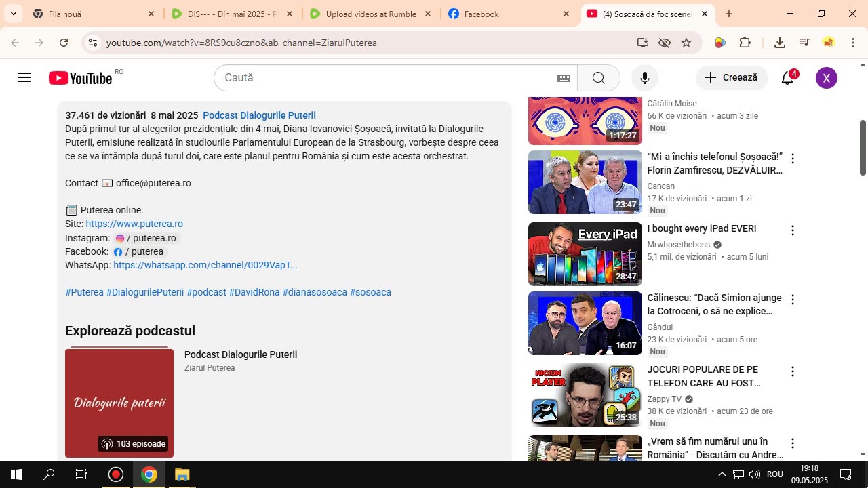Open the on-screen keyboard in search box
The height and width of the screenshot is (488, 868).
coord(564,78)
